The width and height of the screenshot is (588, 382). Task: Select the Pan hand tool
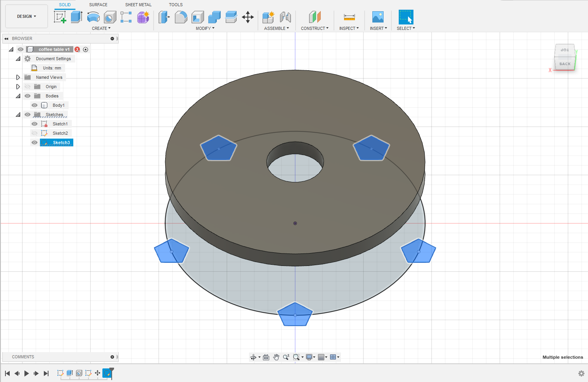pyautogui.click(x=276, y=357)
